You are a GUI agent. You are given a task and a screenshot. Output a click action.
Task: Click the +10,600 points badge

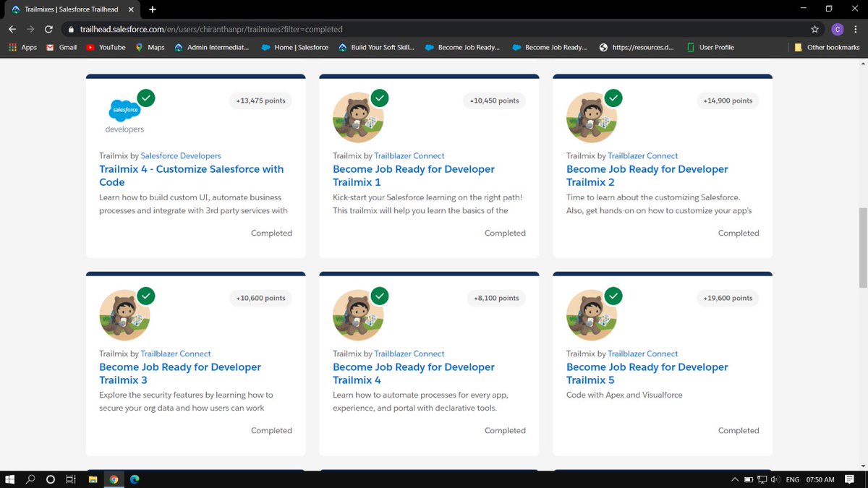coord(260,298)
